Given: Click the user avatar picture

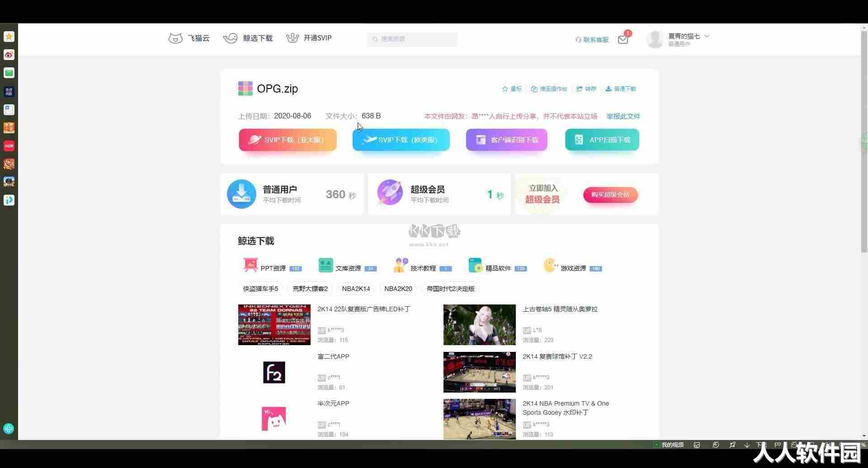Looking at the screenshot, I should pyautogui.click(x=655, y=39).
